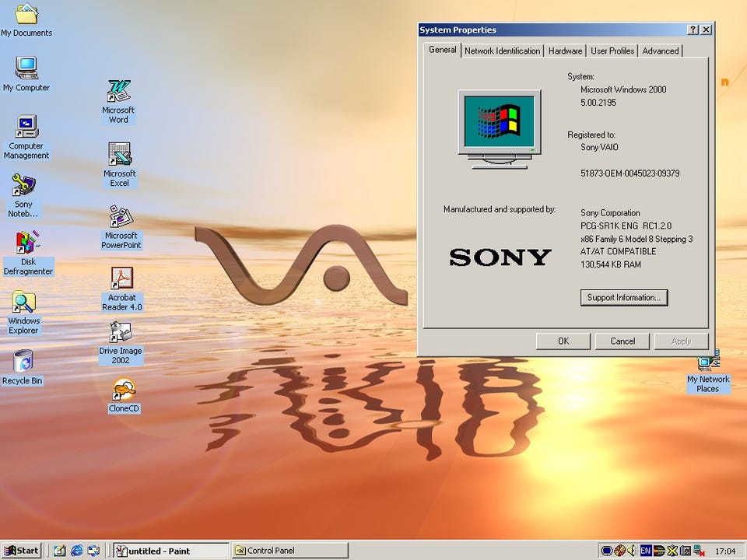Click the System Properties help question button
The height and width of the screenshot is (560, 747).
coord(693,30)
